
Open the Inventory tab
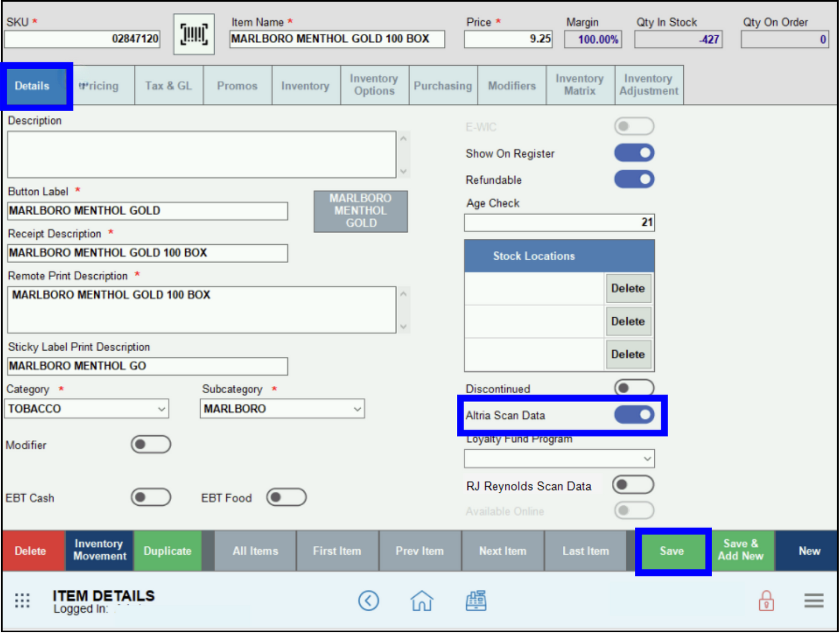click(x=306, y=86)
